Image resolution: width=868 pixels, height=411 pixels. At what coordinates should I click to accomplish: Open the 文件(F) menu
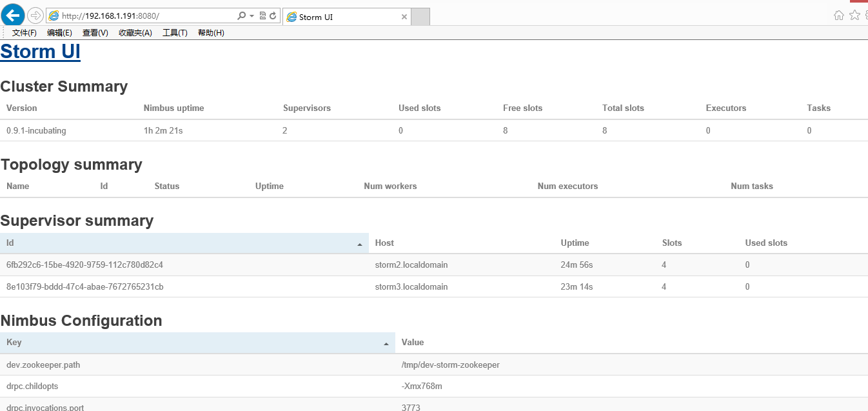25,33
